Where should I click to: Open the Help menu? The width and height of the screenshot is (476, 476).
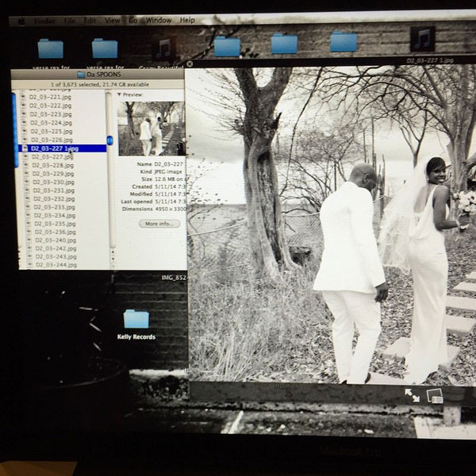pos(187,20)
